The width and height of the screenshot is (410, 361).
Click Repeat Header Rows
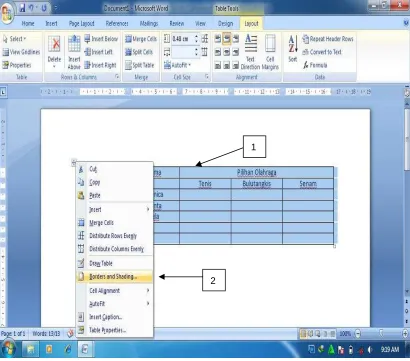[x=328, y=39]
